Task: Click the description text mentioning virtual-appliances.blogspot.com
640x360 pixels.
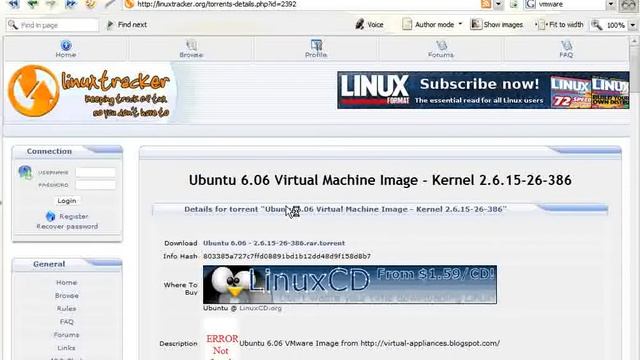Action: coord(369,343)
